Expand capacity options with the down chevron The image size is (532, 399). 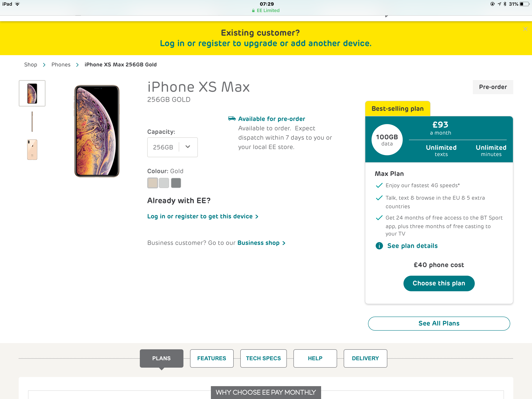[188, 147]
